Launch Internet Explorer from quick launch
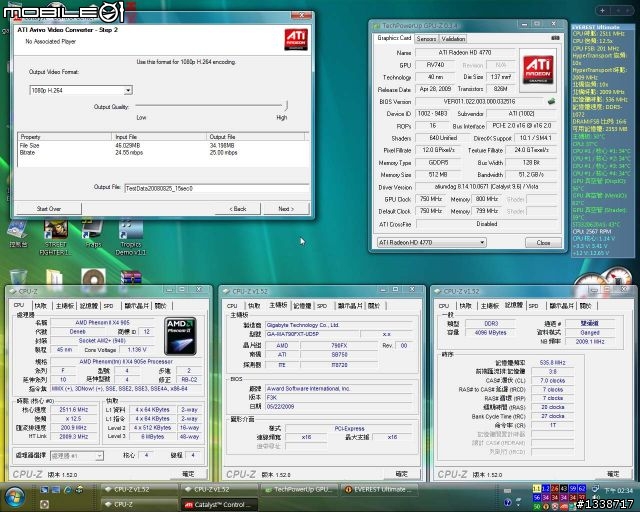The height and width of the screenshot is (512, 640). pos(68,489)
